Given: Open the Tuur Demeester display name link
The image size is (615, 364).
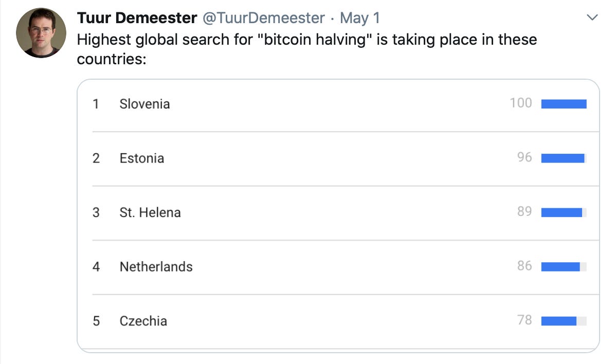Looking at the screenshot, I should coord(137,18).
